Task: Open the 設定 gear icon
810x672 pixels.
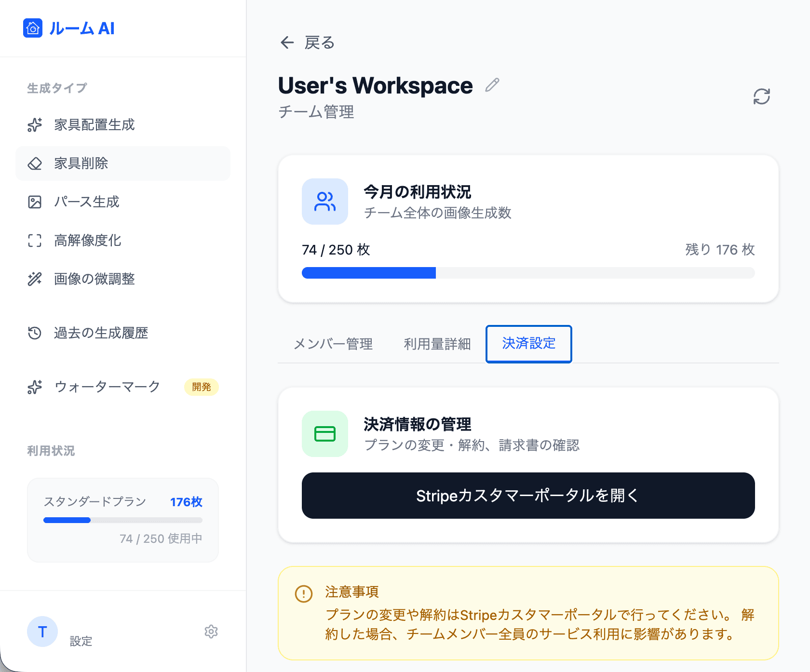Action: point(211,632)
